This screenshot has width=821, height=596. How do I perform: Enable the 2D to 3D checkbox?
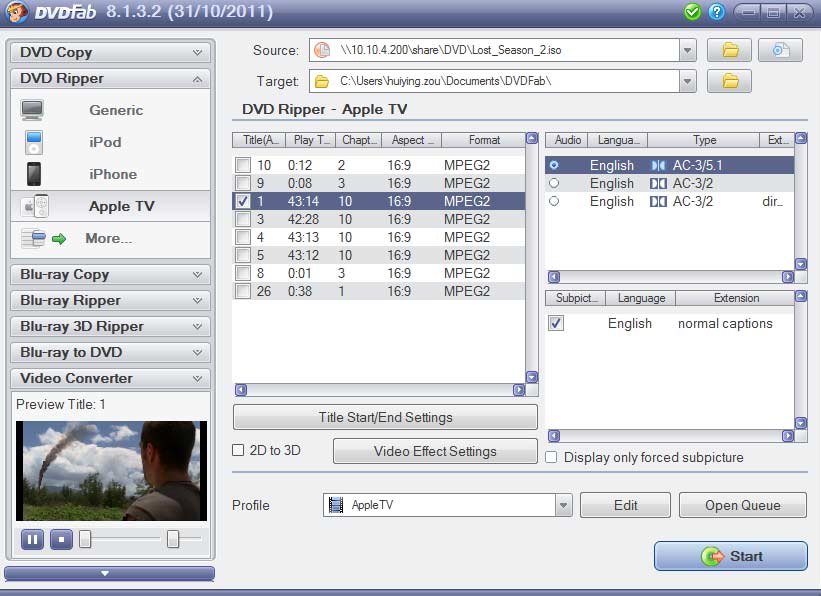(238, 450)
